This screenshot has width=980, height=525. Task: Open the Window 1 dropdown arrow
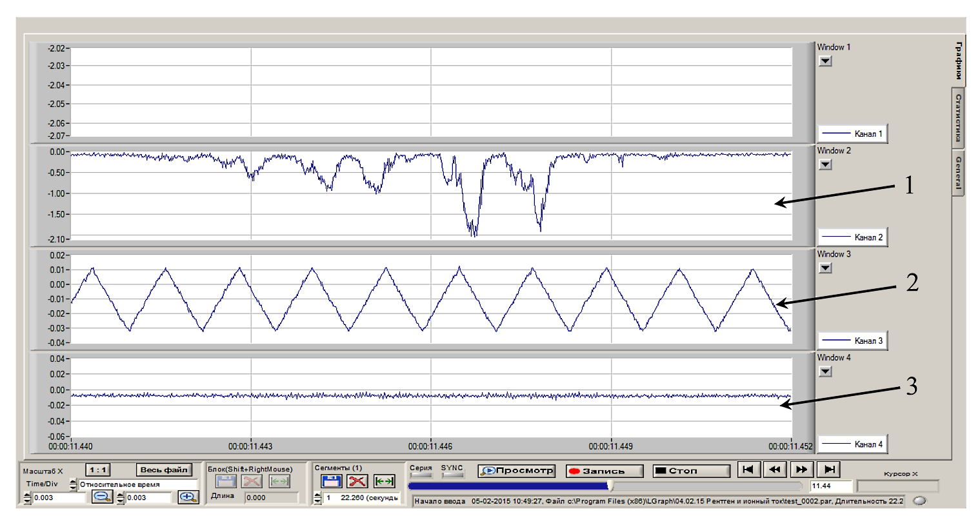pyautogui.click(x=825, y=61)
